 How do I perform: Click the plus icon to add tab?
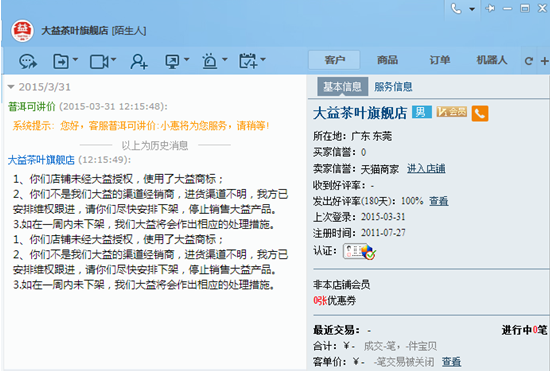click(x=544, y=61)
